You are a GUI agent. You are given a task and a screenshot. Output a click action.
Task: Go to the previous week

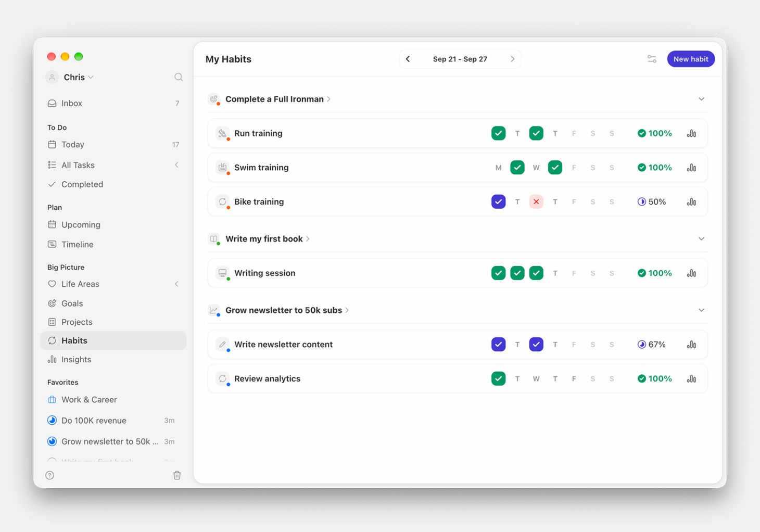tap(408, 59)
